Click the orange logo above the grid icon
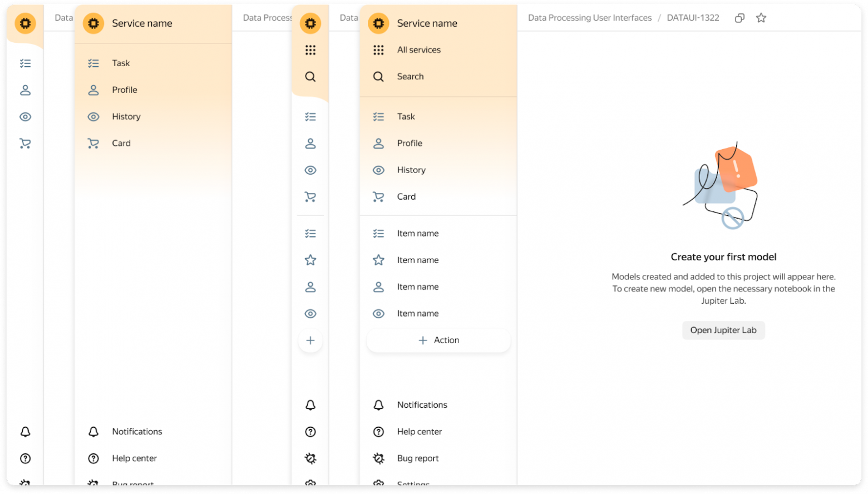868x494 pixels. pos(310,23)
